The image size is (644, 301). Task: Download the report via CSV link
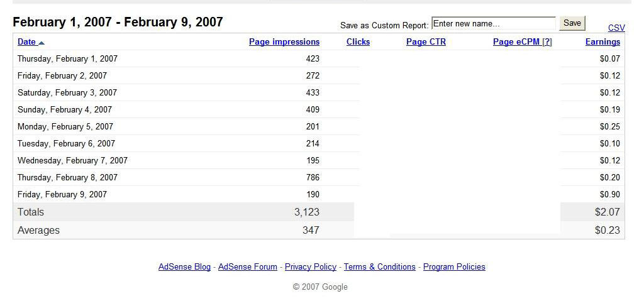pos(616,28)
